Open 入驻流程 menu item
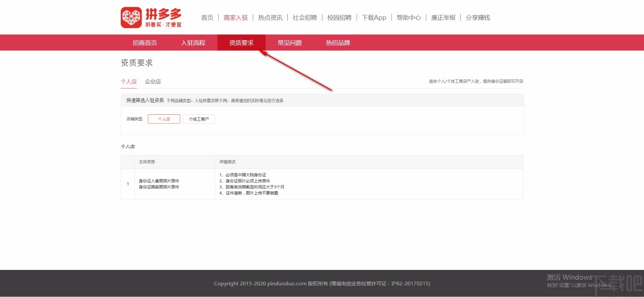644x297 pixels. pos(193,43)
